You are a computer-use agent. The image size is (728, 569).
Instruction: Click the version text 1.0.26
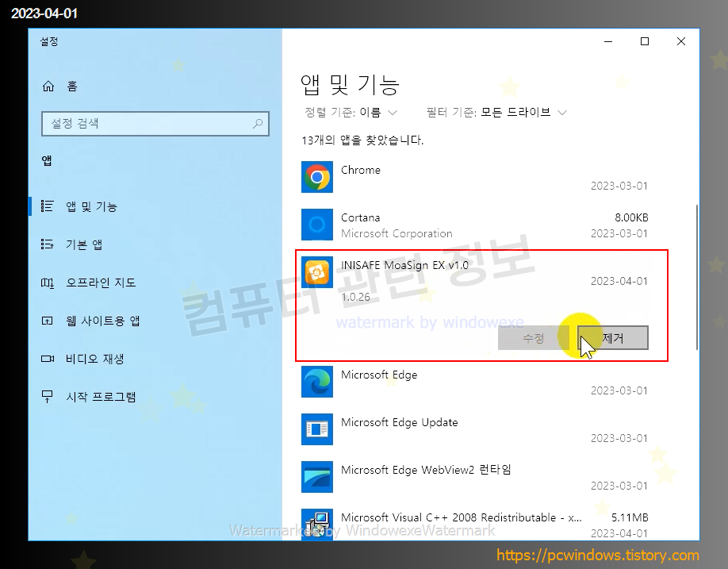pos(355,298)
